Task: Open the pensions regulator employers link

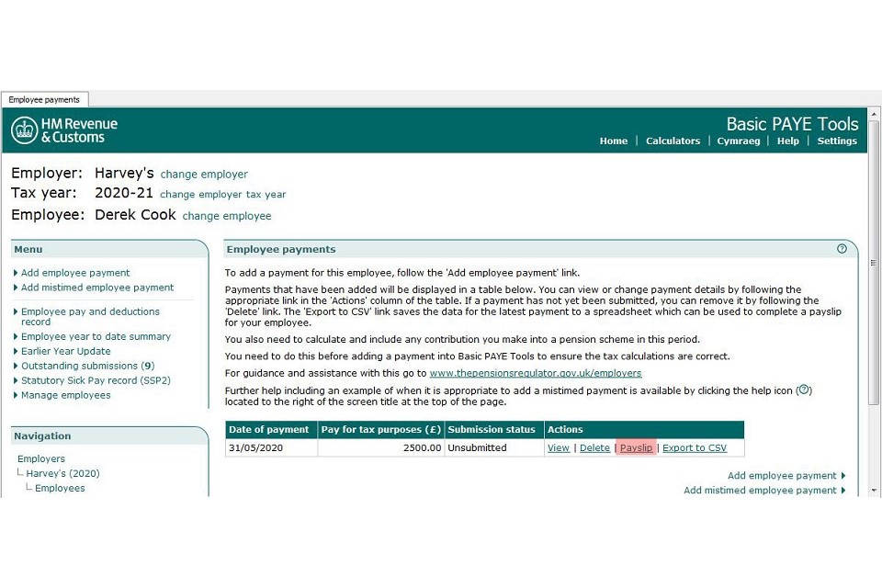Action: 536,373
